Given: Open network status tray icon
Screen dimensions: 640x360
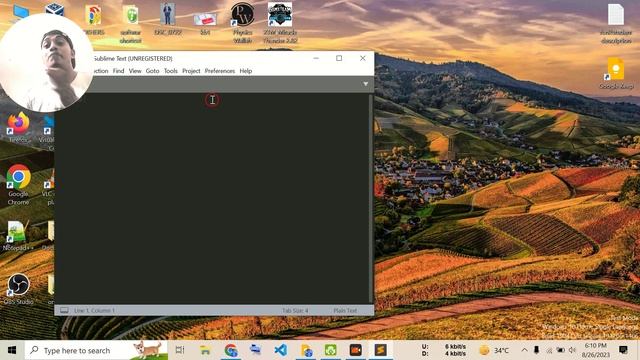Looking at the screenshot, I should point(549,351).
